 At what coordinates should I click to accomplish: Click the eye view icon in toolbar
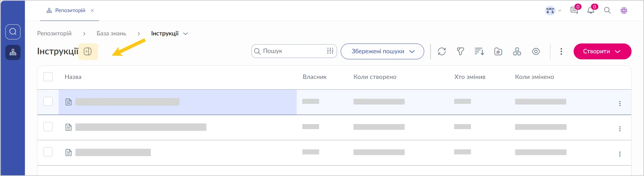(536, 51)
